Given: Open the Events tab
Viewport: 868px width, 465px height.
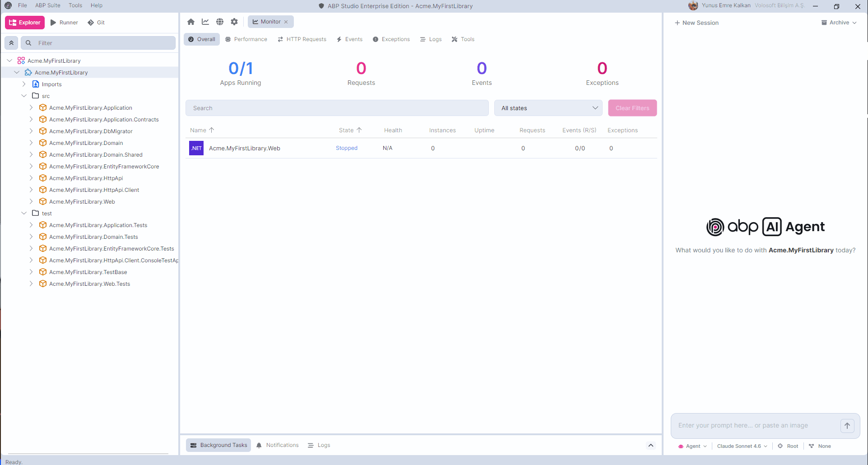Looking at the screenshot, I should (350, 39).
